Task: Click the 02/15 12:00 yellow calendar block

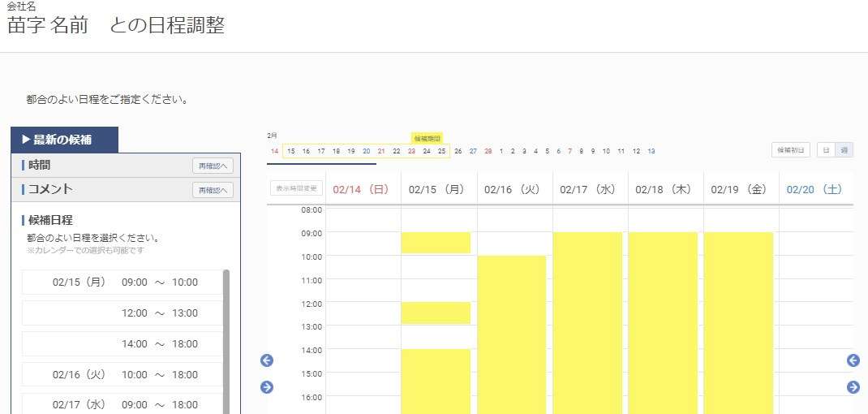Action: click(436, 313)
